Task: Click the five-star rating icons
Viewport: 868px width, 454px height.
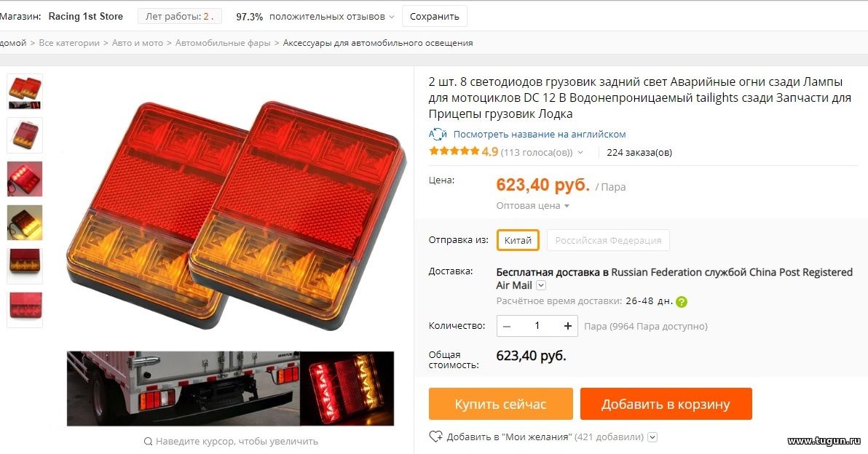Action: pos(454,151)
